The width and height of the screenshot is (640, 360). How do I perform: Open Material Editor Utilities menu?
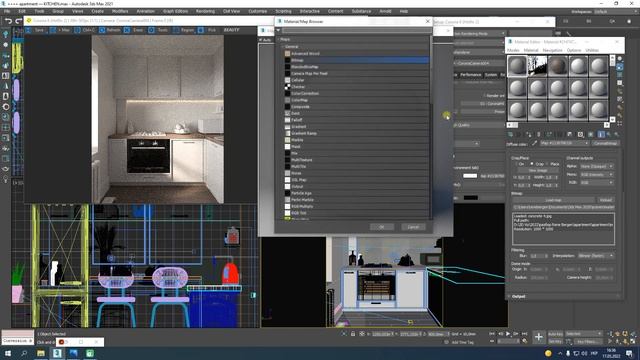(592, 50)
